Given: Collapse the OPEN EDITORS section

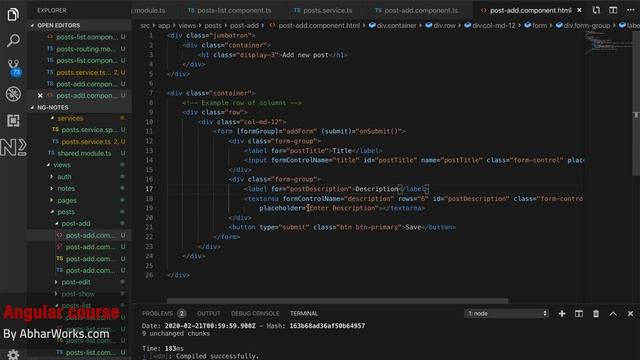Looking at the screenshot, I should click(79, 25).
